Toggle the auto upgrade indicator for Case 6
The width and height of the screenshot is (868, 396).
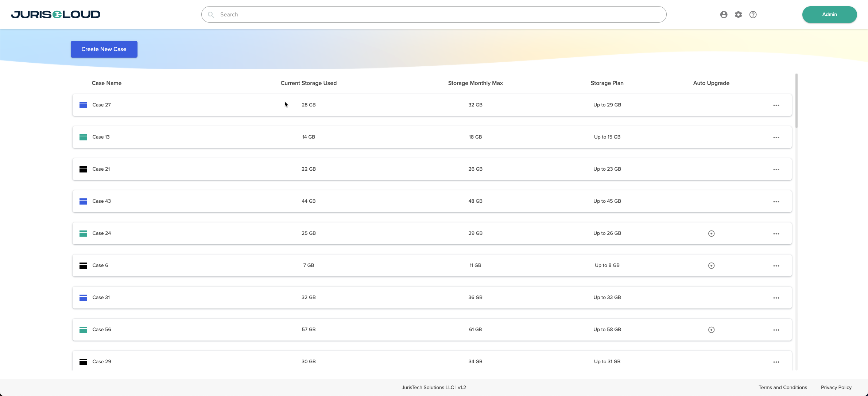[x=711, y=265]
